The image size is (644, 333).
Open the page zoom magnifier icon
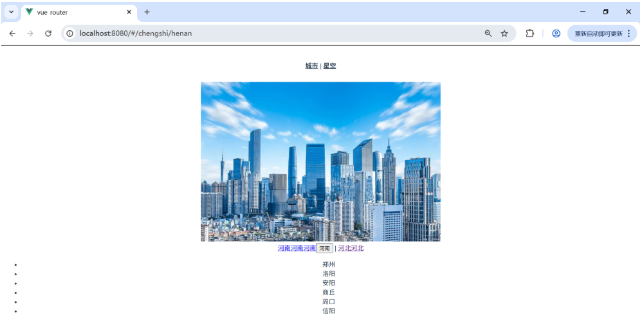pos(488,33)
